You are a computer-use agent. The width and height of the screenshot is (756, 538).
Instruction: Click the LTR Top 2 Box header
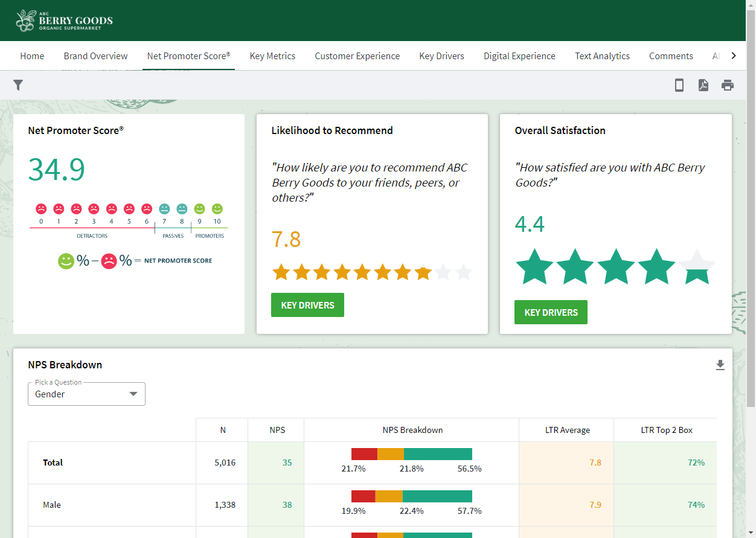pos(667,430)
